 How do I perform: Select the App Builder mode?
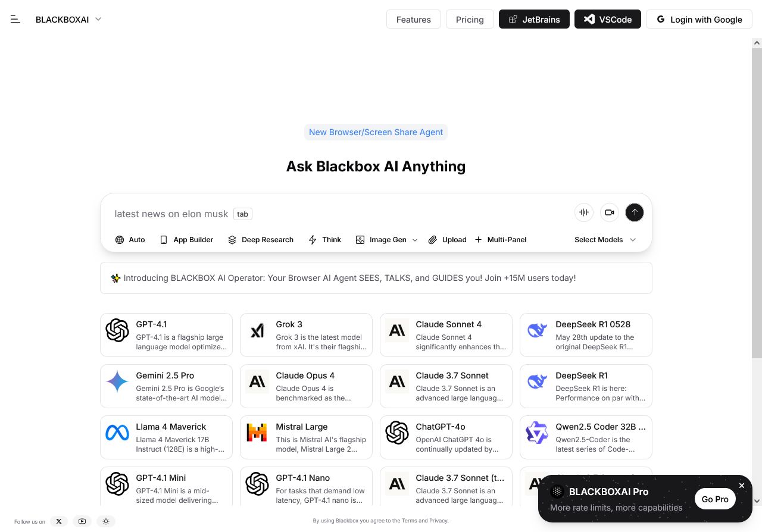(x=186, y=240)
